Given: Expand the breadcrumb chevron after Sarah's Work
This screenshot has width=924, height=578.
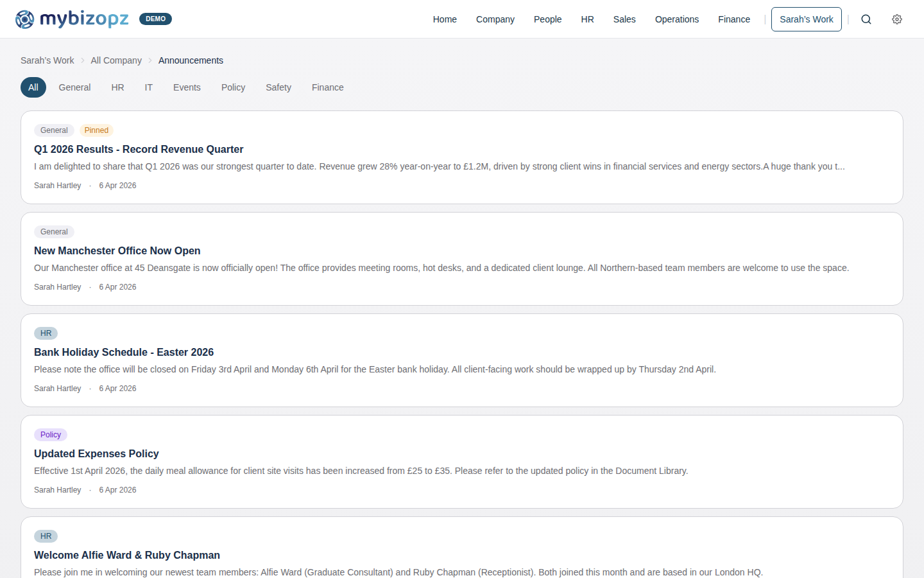Looking at the screenshot, I should [82, 60].
